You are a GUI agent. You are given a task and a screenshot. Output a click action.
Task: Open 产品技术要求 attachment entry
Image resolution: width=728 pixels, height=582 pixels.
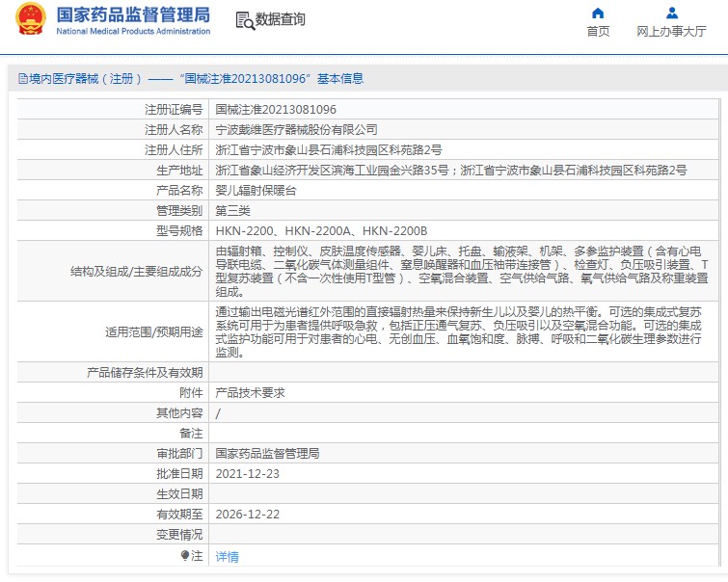[249, 393]
